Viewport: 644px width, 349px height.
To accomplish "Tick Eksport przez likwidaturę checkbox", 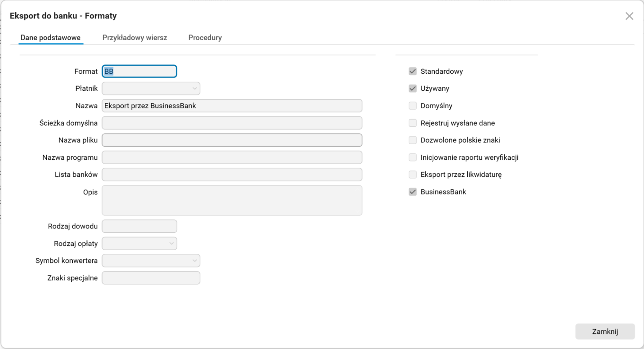I will 412,174.
